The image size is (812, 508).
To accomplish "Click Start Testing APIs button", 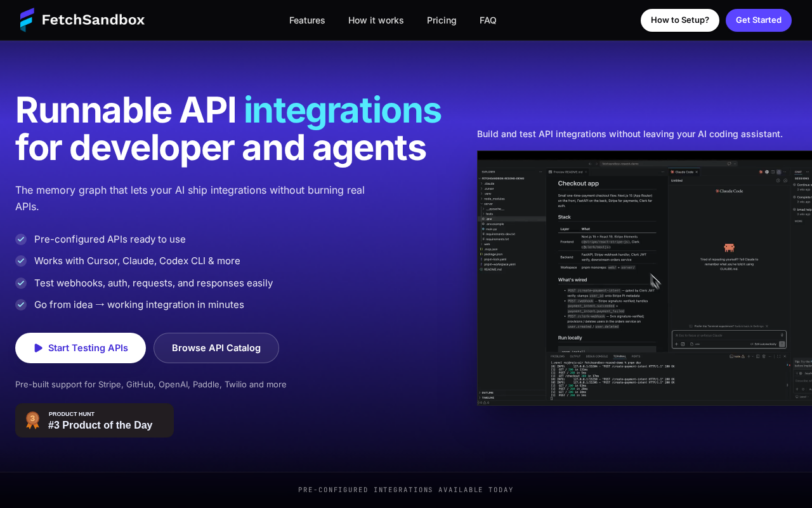I will pos(81,348).
